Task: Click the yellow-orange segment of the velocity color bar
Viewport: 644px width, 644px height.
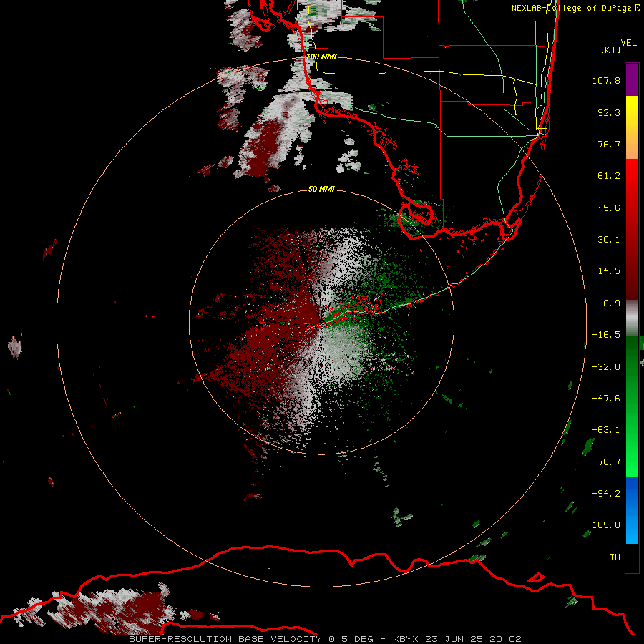Action: (x=632, y=127)
